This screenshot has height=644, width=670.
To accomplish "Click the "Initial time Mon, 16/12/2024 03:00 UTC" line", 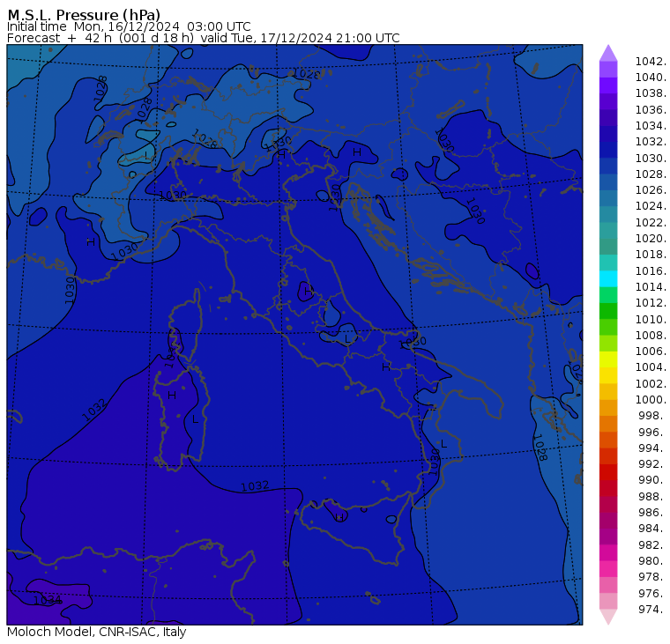I will [129, 26].
